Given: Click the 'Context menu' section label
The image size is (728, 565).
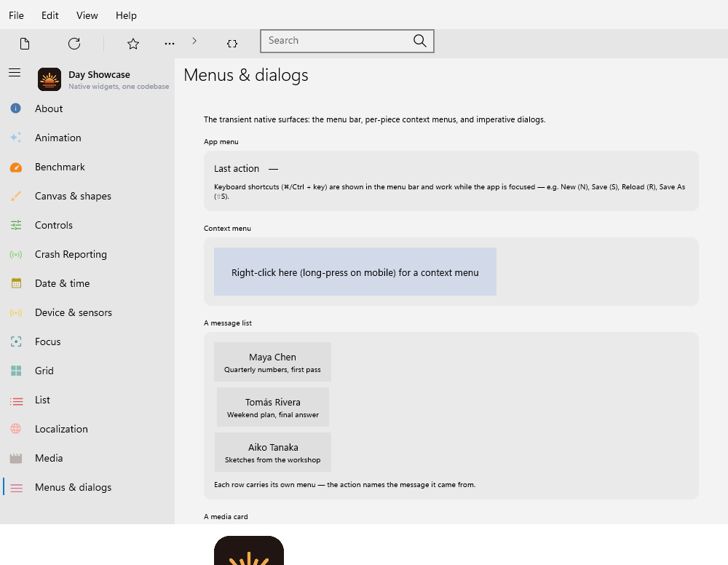Looking at the screenshot, I should coord(227,229).
